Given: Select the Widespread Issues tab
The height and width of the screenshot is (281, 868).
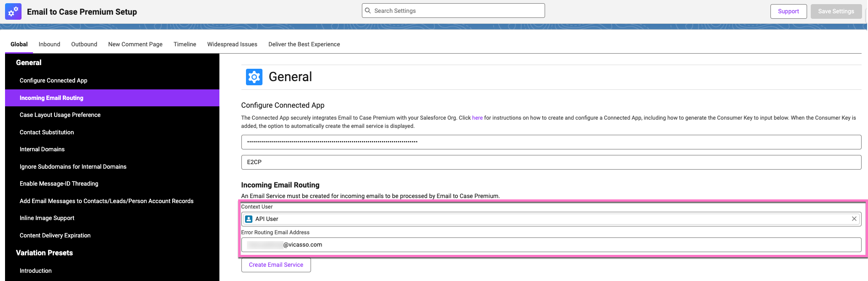Looking at the screenshot, I should click(232, 44).
